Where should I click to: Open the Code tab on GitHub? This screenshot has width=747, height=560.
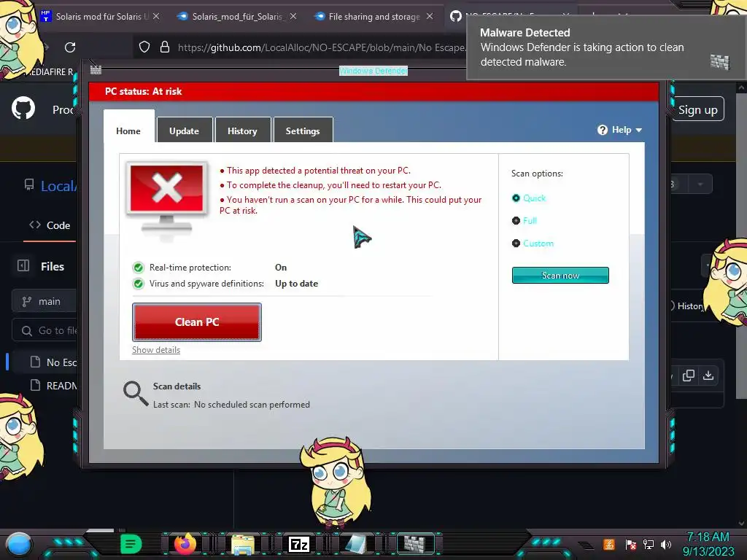[50, 225]
